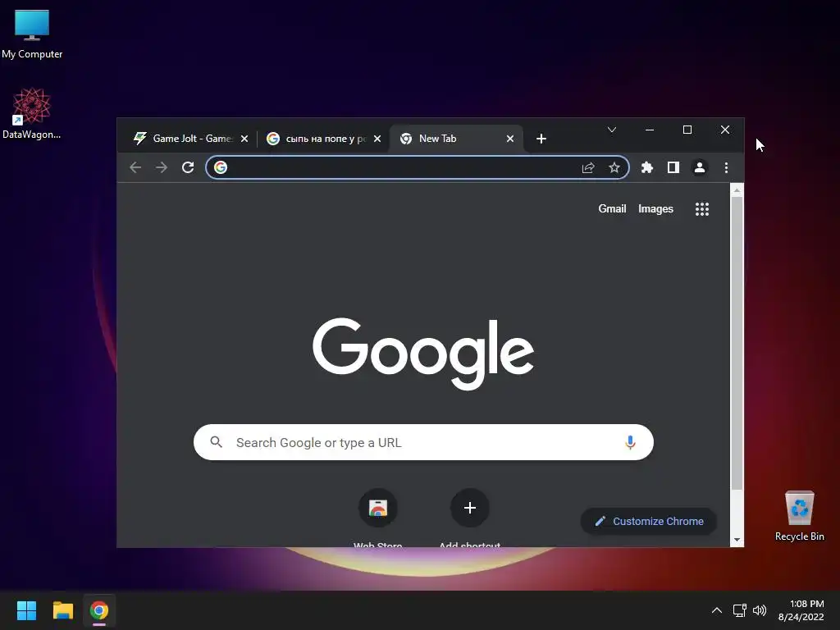Image resolution: width=840 pixels, height=630 pixels.
Task: Click the Chrome taskbar icon
Action: [x=99, y=610]
